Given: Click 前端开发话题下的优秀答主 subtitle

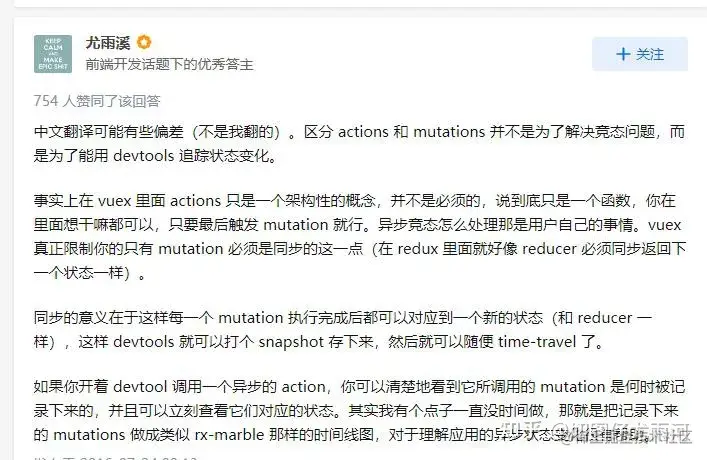Looking at the screenshot, I should (170, 64).
